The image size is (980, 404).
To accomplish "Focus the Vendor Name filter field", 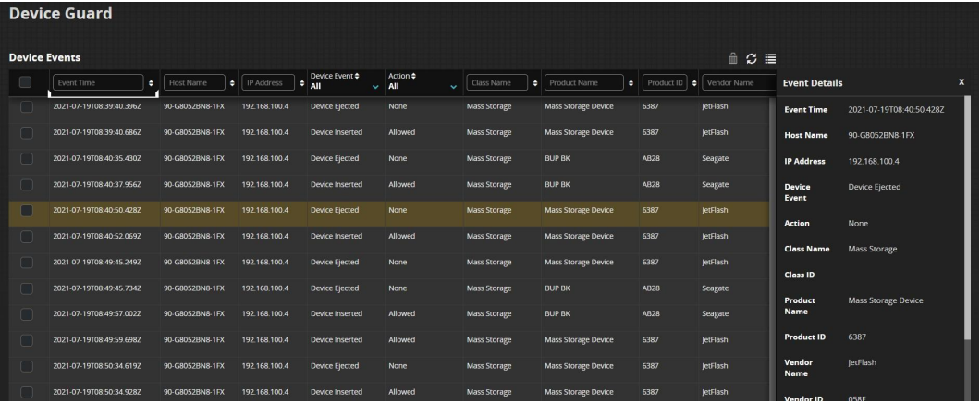I will pos(739,82).
